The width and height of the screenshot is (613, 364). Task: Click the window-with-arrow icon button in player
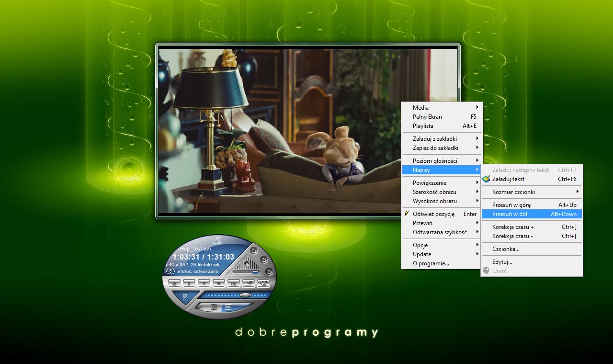click(249, 283)
